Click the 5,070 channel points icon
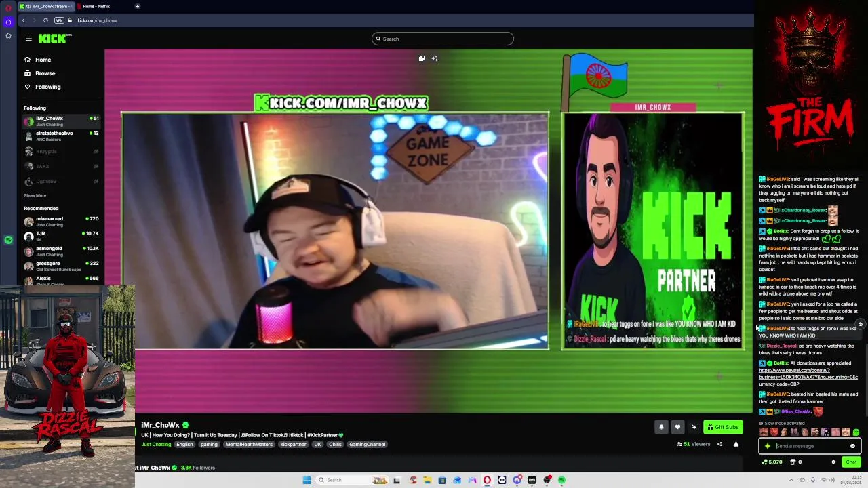The image size is (868, 488). pos(772,462)
